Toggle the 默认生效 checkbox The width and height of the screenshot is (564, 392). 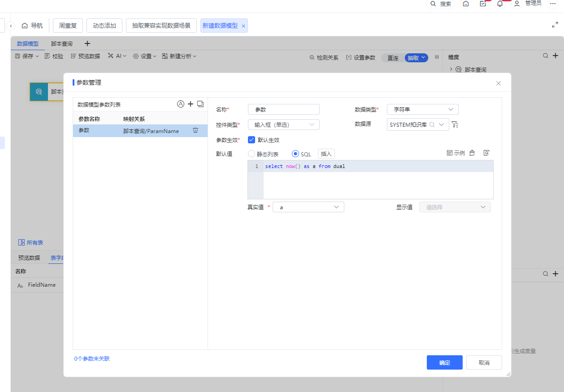pyautogui.click(x=252, y=140)
